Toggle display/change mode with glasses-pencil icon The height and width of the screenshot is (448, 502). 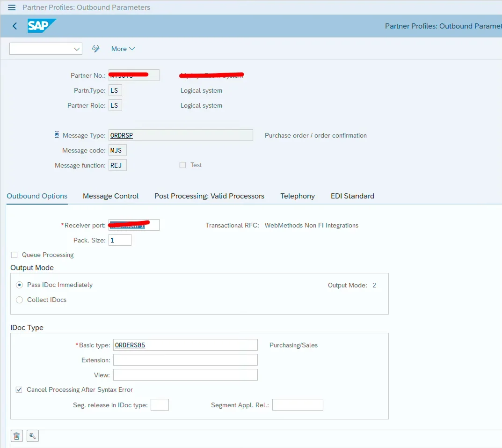[x=96, y=49]
